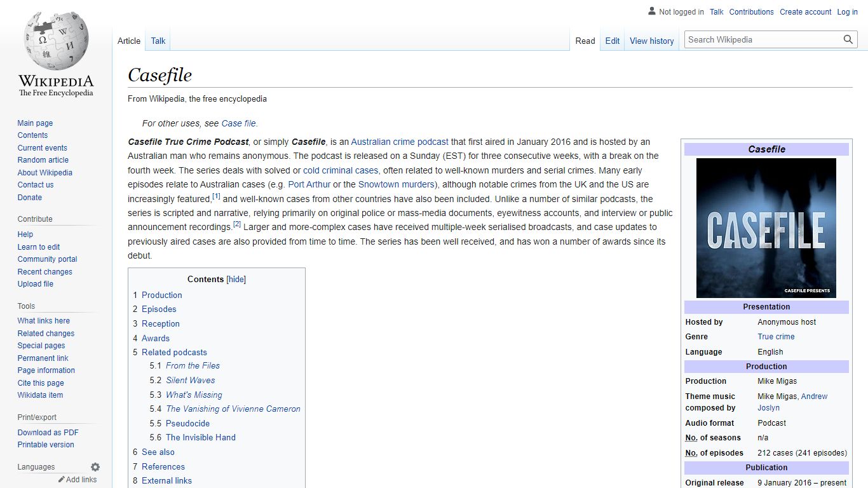
Task: Open the View history tab
Action: click(651, 41)
